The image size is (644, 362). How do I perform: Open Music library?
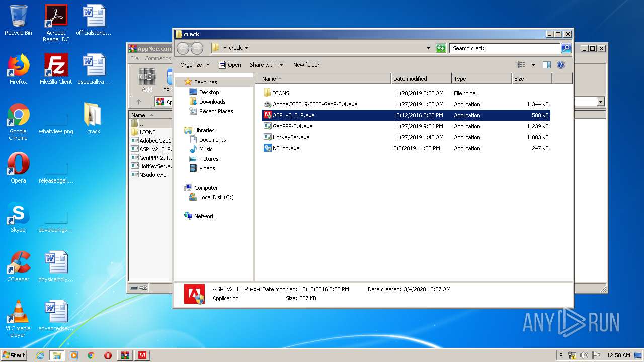point(206,149)
